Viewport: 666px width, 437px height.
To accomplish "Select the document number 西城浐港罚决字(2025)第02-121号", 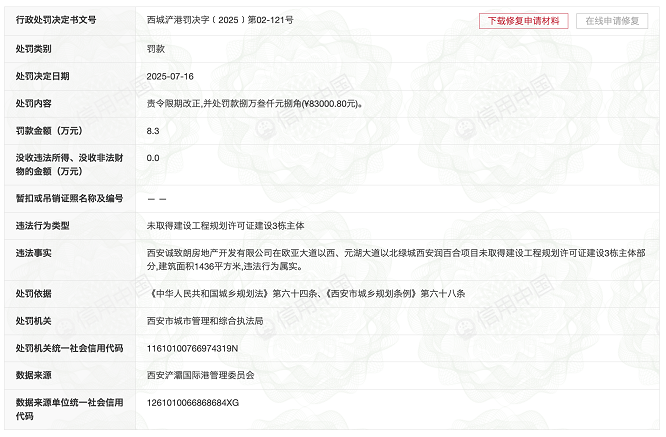I will [x=220, y=20].
